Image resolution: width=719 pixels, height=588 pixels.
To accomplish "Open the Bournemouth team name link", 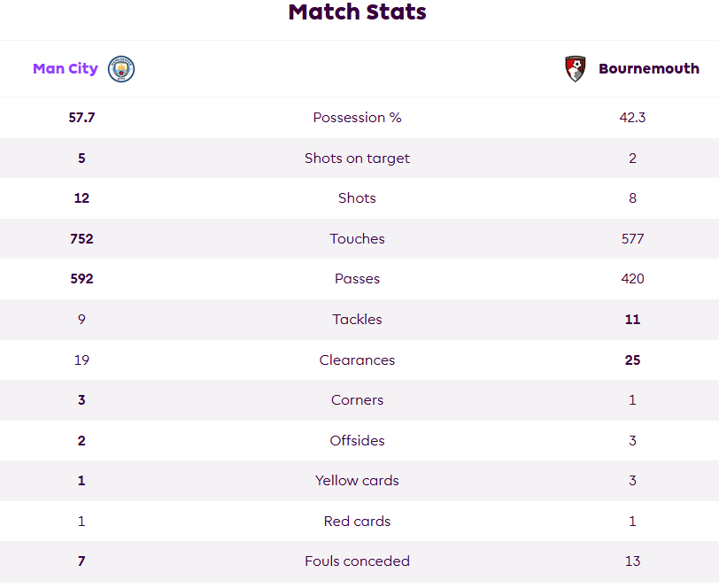I will pos(649,69).
